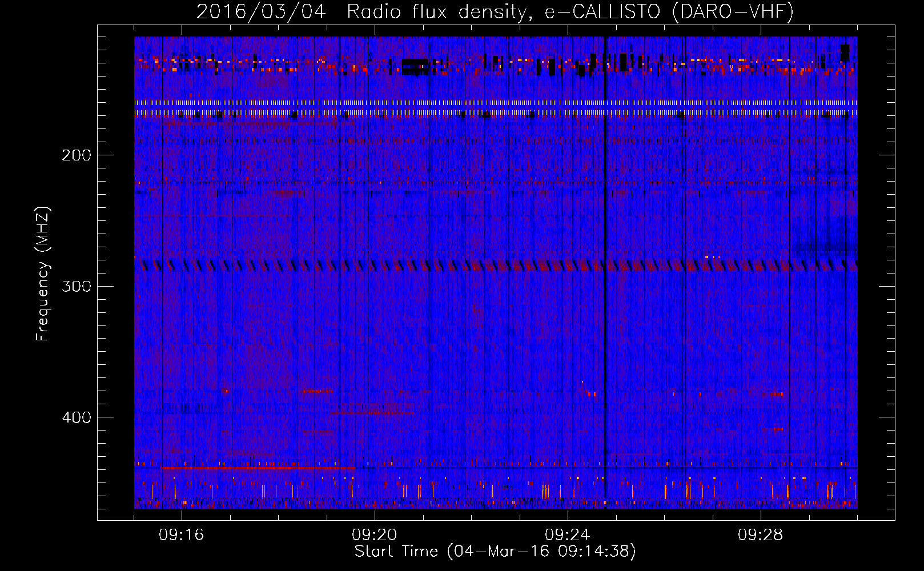
Task: Click the 200 frequency tick label
Action: (77, 155)
